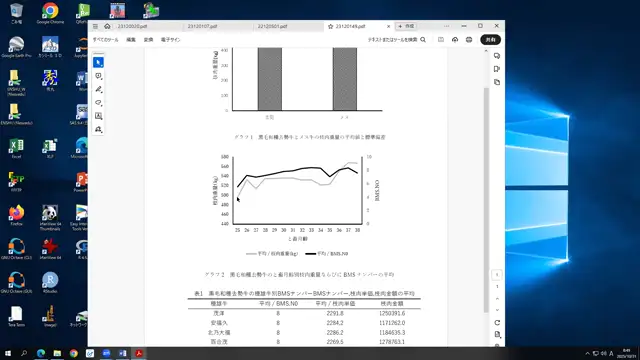Open Excel desktop shortcut
Image resolution: width=640 pixels, height=360 pixels.
click(16, 148)
